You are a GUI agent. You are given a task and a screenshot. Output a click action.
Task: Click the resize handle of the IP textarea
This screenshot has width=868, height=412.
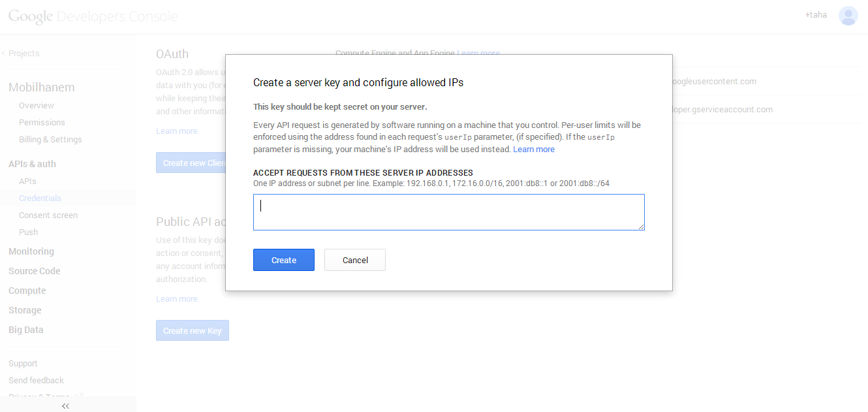click(x=641, y=227)
